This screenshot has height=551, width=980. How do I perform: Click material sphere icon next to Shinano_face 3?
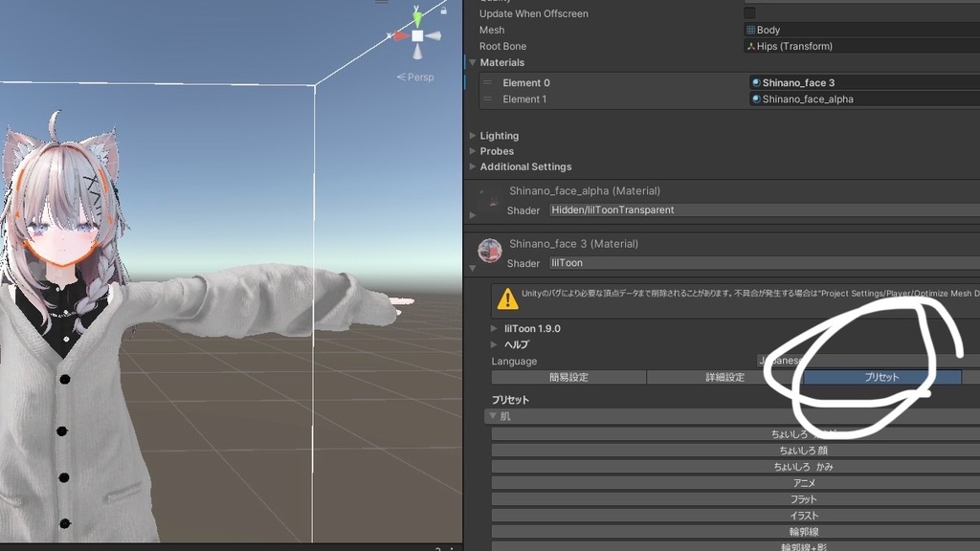click(756, 82)
